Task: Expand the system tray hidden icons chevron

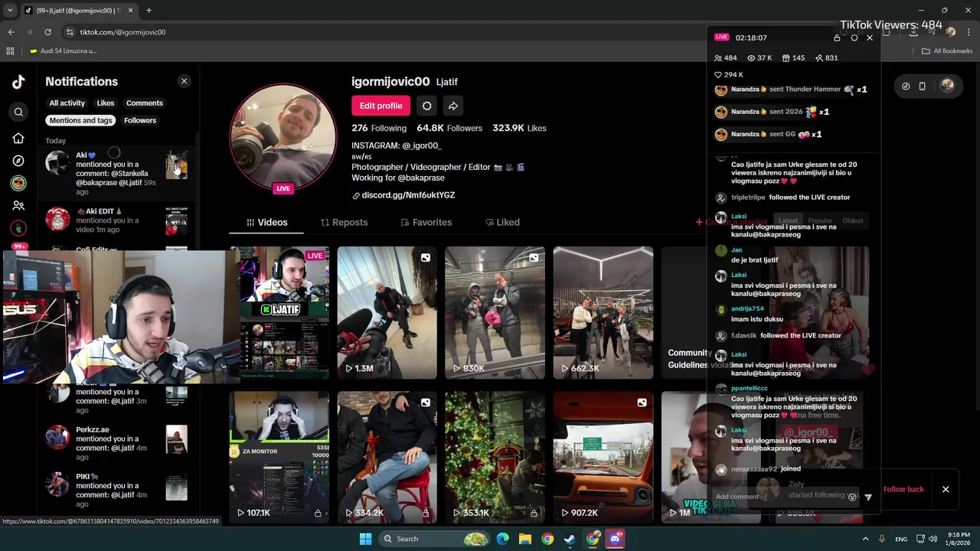Action: (866, 539)
